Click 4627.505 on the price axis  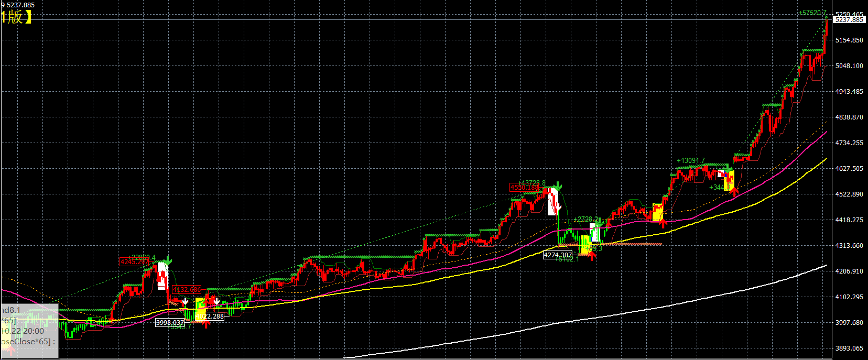pos(849,168)
